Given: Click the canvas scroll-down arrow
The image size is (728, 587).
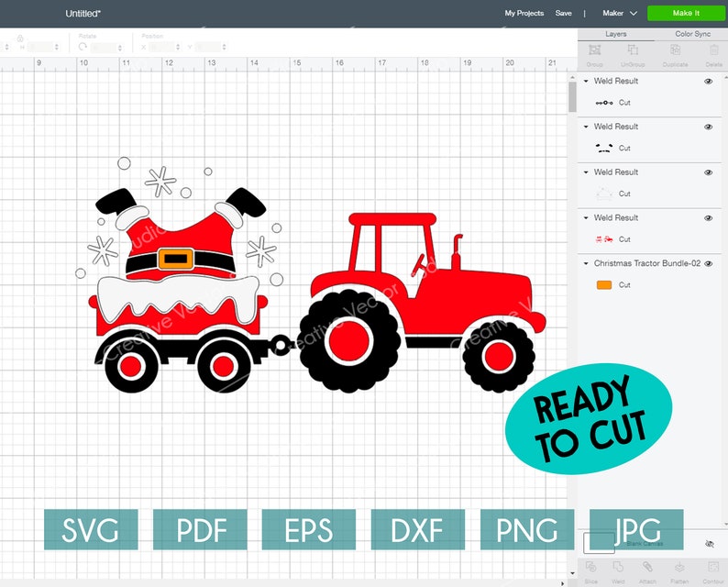Looking at the screenshot, I should 572,573.
